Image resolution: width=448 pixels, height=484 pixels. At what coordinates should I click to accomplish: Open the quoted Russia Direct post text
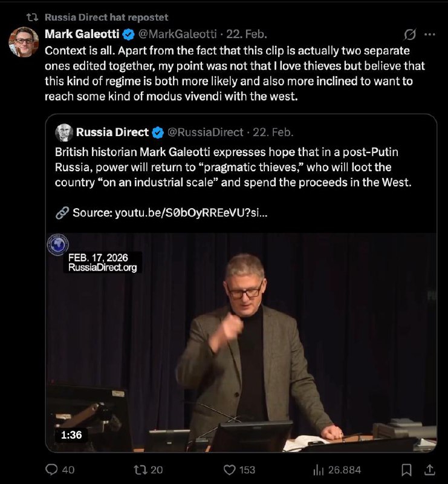(x=233, y=166)
